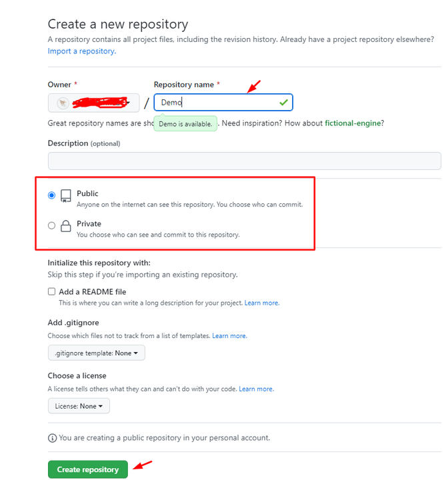Image resolution: width=448 pixels, height=480 pixels.
Task: Open the License: None dropdown
Action: point(79,406)
